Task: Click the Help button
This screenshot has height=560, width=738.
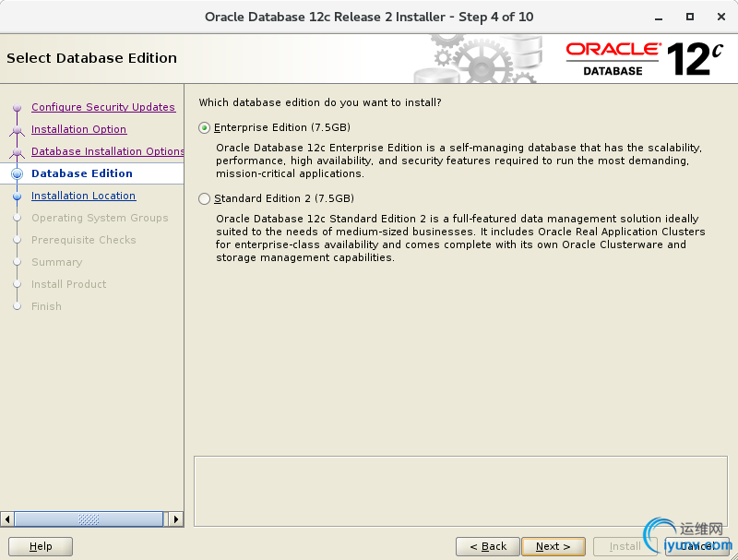Action: click(x=41, y=546)
